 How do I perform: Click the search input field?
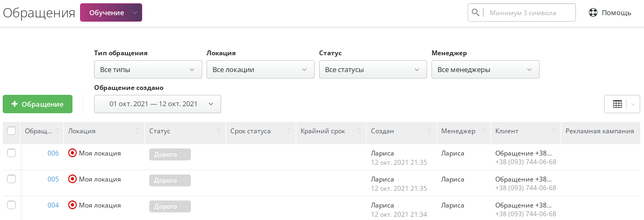click(x=529, y=13)
